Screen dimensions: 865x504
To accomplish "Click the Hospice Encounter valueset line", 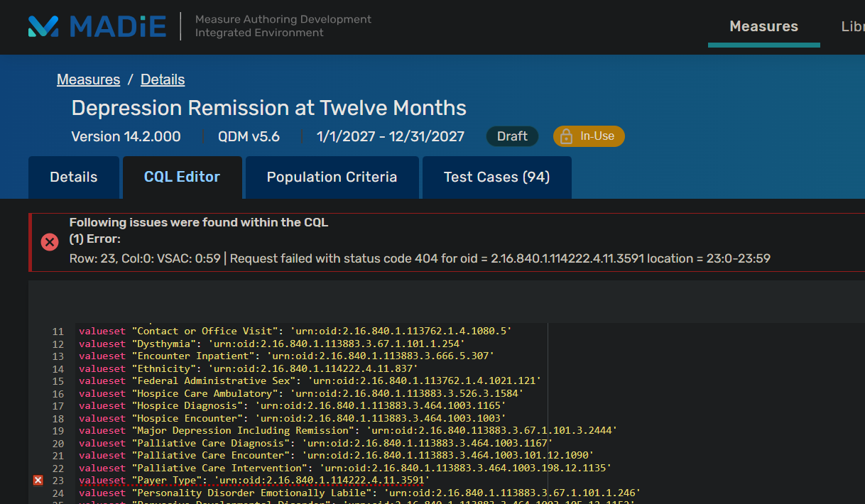I will [292, 418].
